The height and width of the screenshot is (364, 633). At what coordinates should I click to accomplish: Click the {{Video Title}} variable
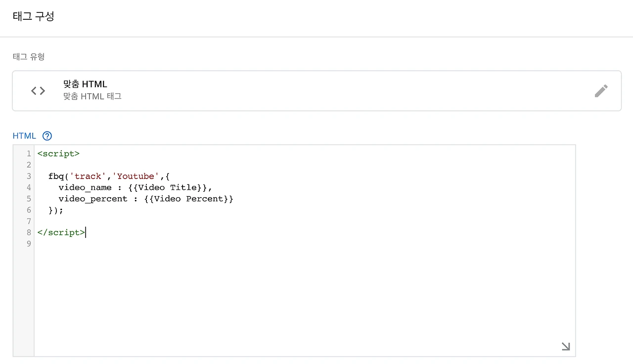pos(167,188)
